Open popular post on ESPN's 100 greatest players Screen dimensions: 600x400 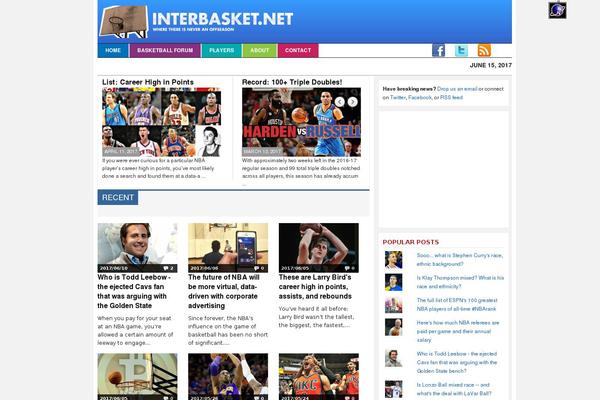tap(457, 304)
